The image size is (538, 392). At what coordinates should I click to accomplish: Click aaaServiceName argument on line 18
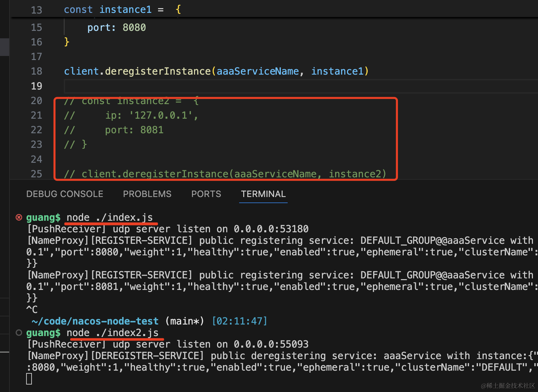point(257,71)
